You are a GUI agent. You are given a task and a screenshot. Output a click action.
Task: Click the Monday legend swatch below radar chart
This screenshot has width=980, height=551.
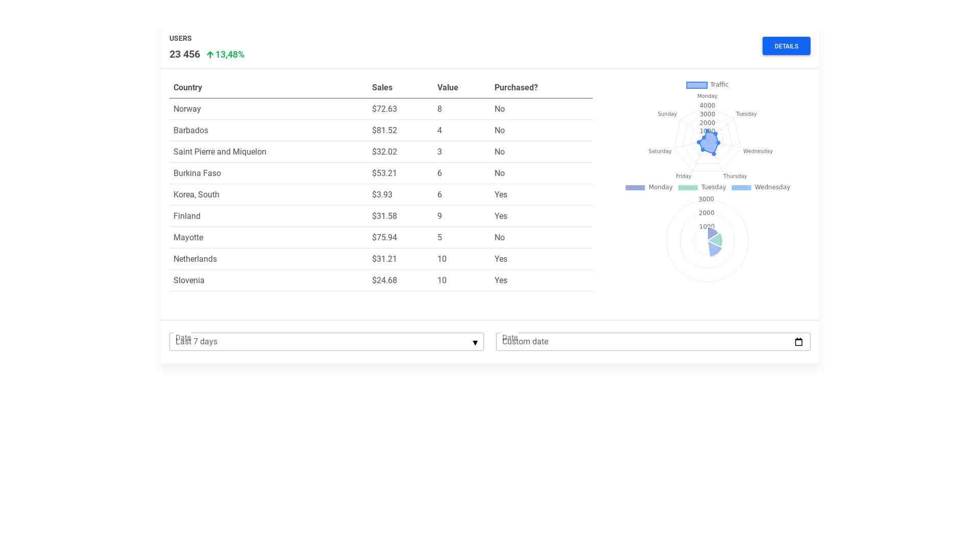(x=635, y=187)
